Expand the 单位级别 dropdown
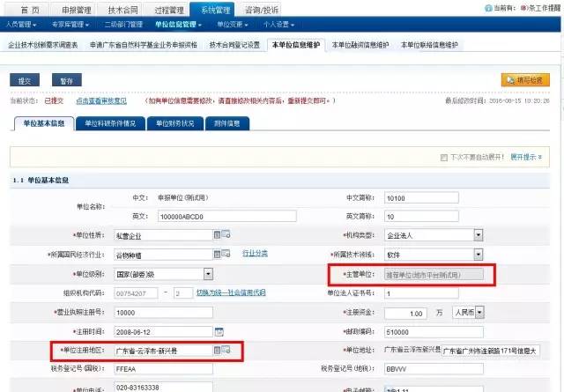Screen dimensions: 564x392 (x=207, y=274)
